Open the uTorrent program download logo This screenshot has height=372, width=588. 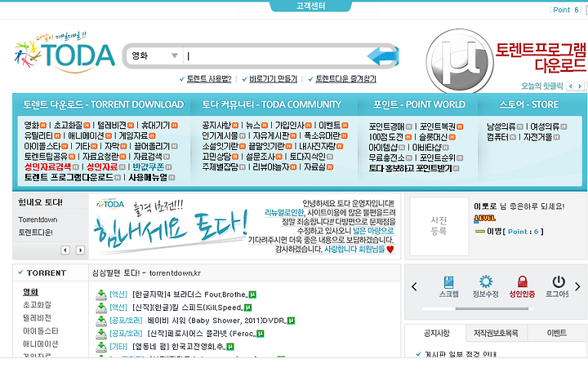click(459, 61)
